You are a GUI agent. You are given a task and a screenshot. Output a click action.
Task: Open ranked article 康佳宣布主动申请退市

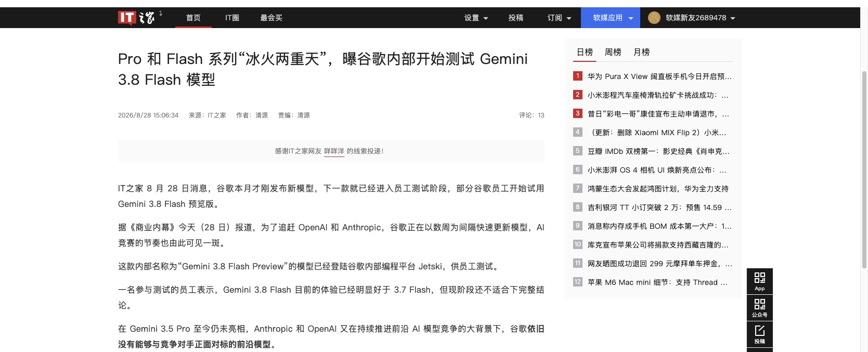click(x=658, y=114)
